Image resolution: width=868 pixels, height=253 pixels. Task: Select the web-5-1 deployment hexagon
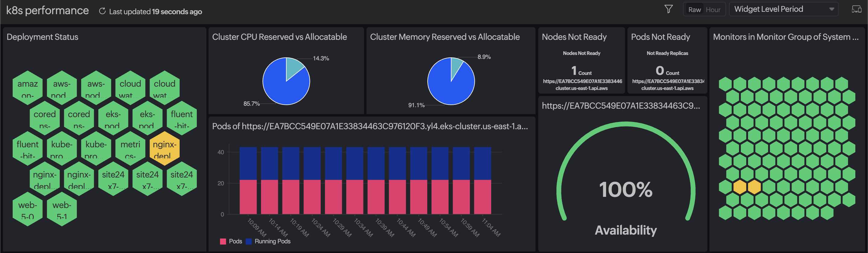point(62,209)
